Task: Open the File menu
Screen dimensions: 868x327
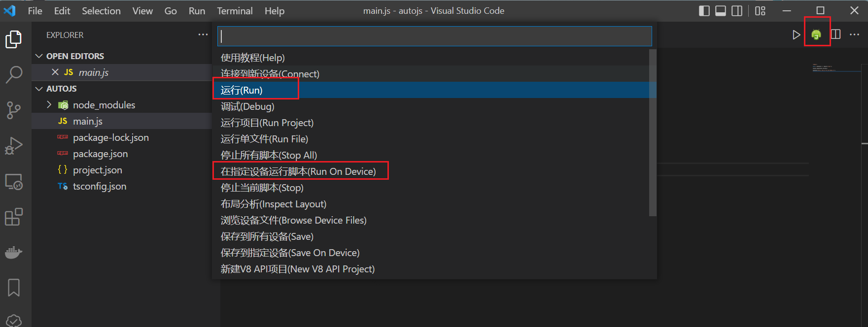Action: (35, 11)
